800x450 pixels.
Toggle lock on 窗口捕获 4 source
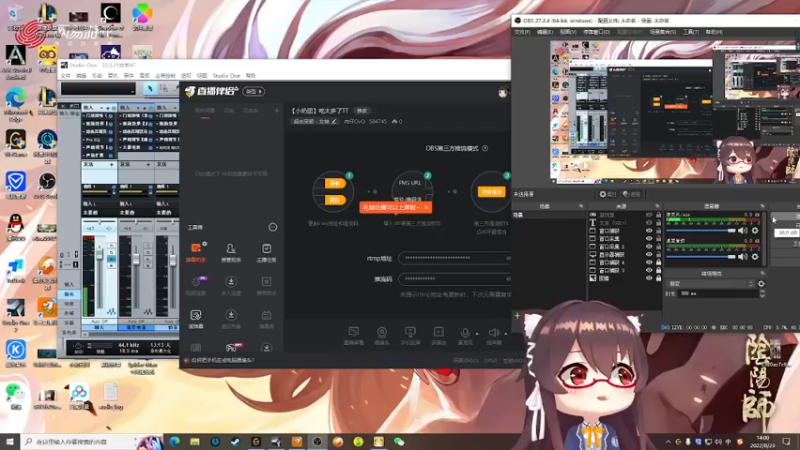658,262
